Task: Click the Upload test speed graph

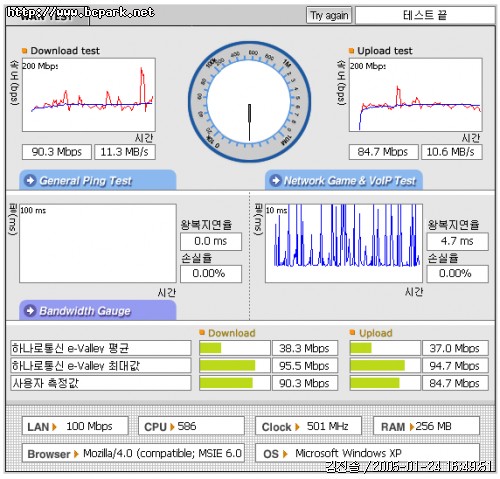Action: coord(416,95)
